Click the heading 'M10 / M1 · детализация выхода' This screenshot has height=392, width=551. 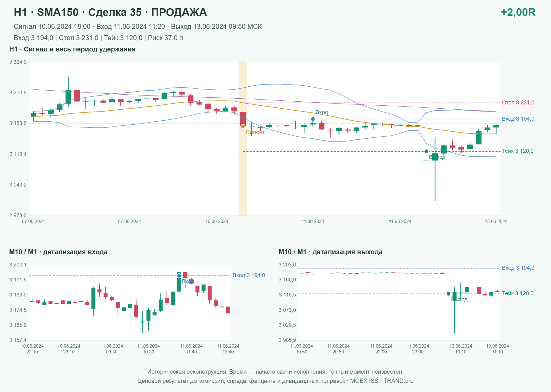click(x=330, y=252)
